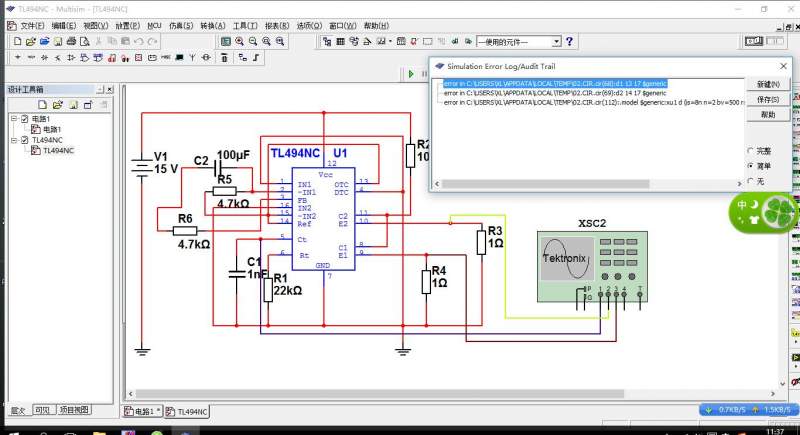The width and height of the screenshot is (800, 435).
Task: Click the blue Help question mark icon
Action: point(569,41)
